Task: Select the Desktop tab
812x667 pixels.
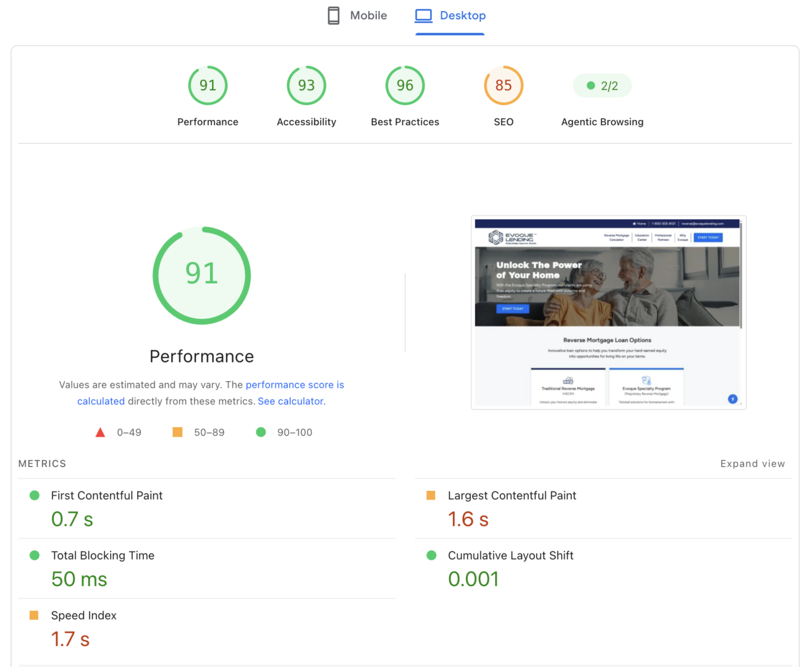Action: pyautogui.click(x=450, y=15)
